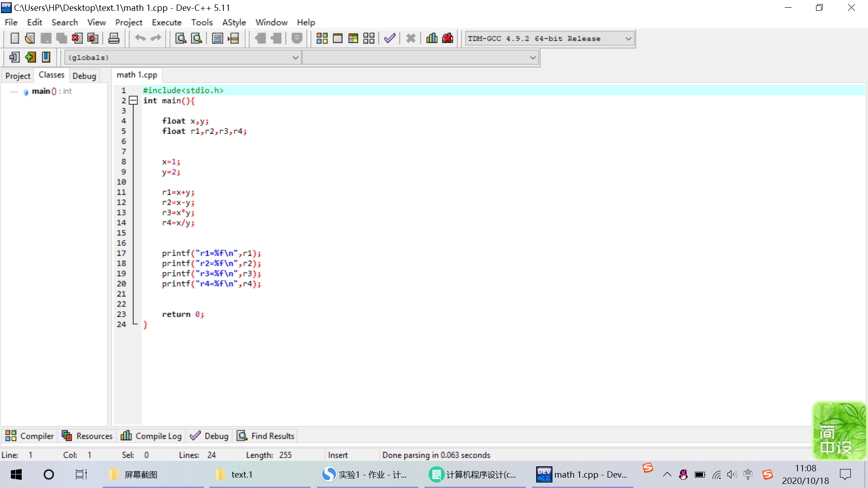Open the empty function list dropdown
This screenshot has width=868, height=488.
(533, 57)
